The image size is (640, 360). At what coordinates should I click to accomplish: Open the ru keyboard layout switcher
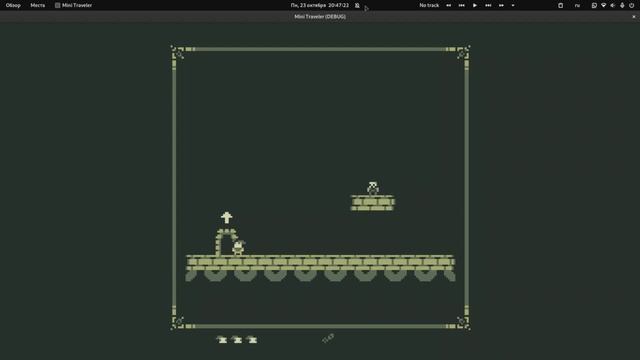point(577,5)
